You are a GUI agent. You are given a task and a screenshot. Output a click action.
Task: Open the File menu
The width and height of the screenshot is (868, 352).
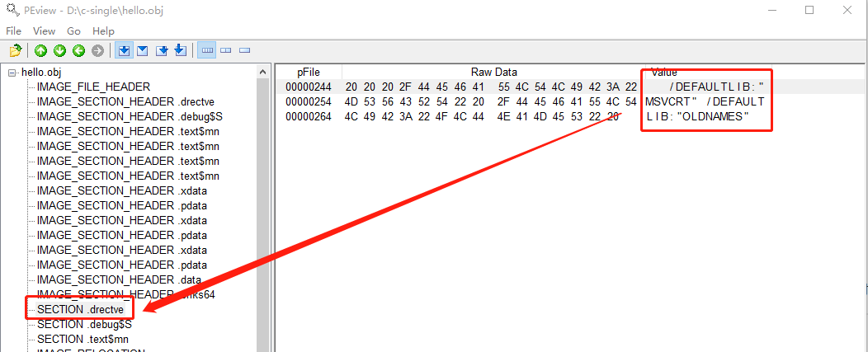13,31
